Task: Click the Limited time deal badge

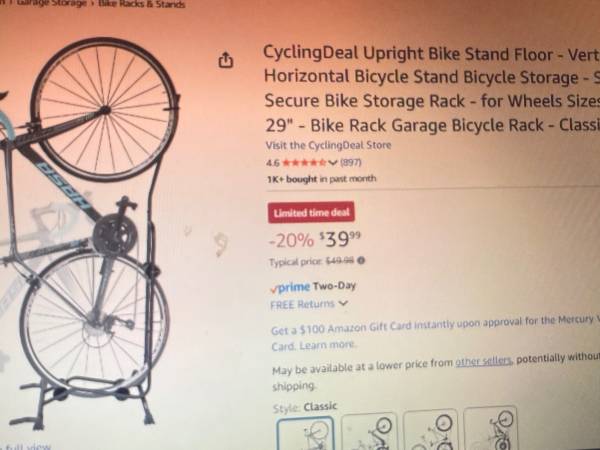Action: 311,212
